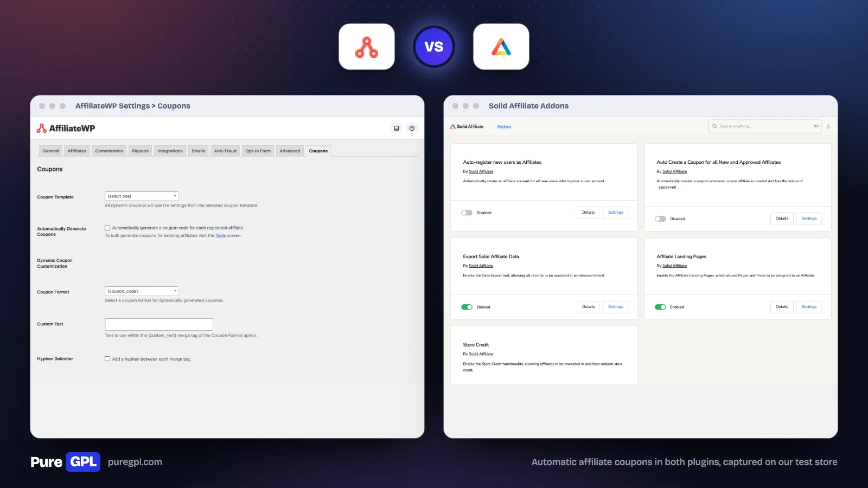The width and height of the screenshot is (868, 488).
Task: Open the Coupon Format dropdown
Action: (x=142, y=291)
